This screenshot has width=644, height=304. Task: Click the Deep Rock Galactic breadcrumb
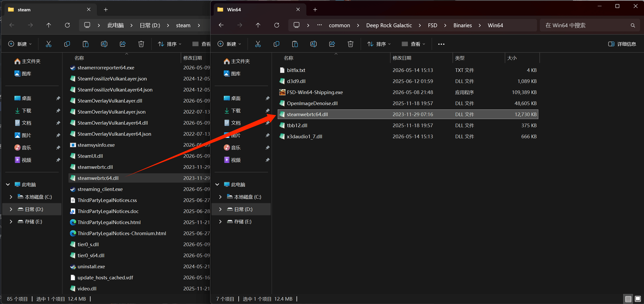click(x=389, y=25)
